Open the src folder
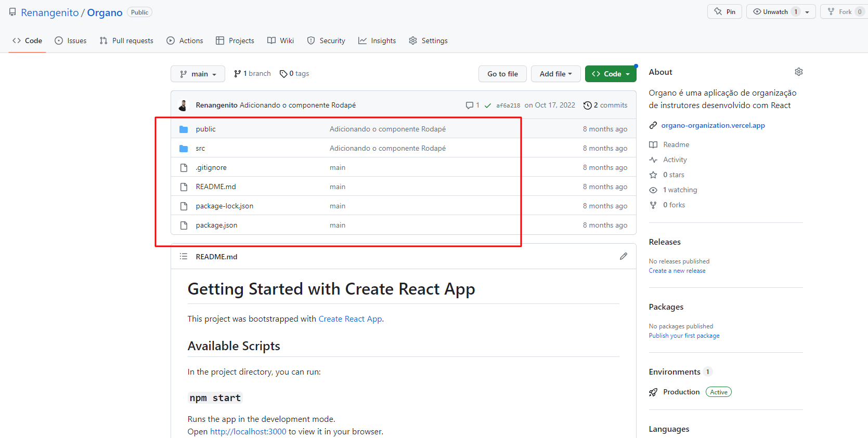This screenshot has width=868, height=438. 200,148
